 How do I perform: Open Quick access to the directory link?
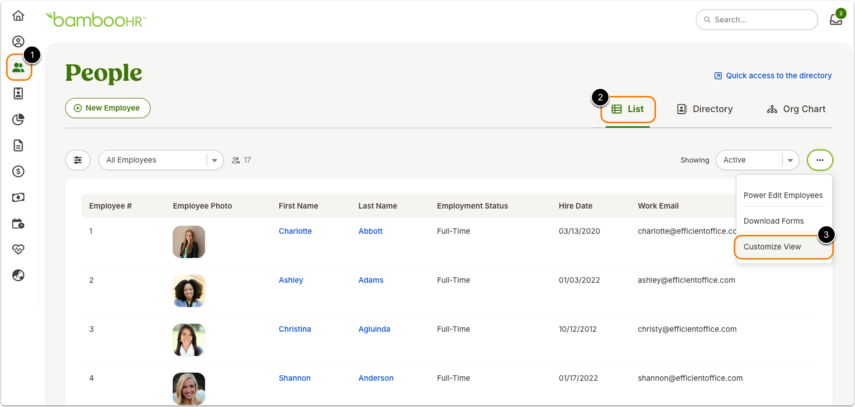(x=773, y=76)
